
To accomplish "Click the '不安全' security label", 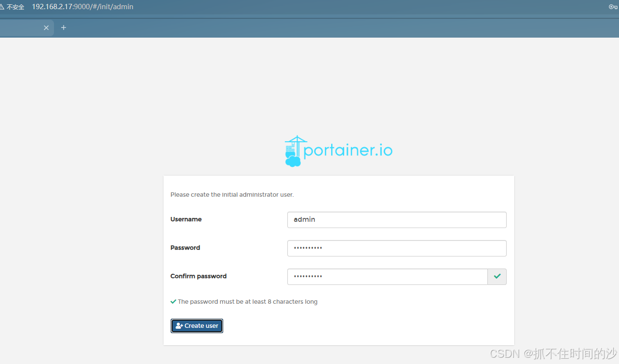I will coord(15,7).
